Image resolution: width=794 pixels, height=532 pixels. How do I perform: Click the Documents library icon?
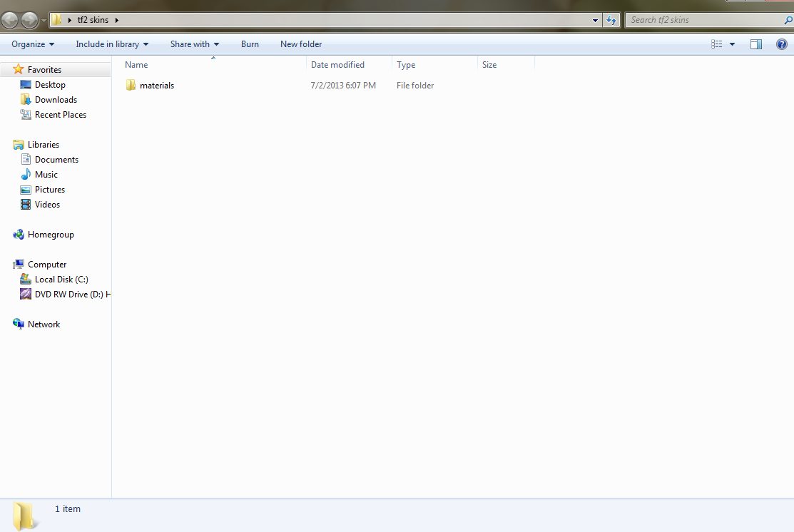point(25,160)
